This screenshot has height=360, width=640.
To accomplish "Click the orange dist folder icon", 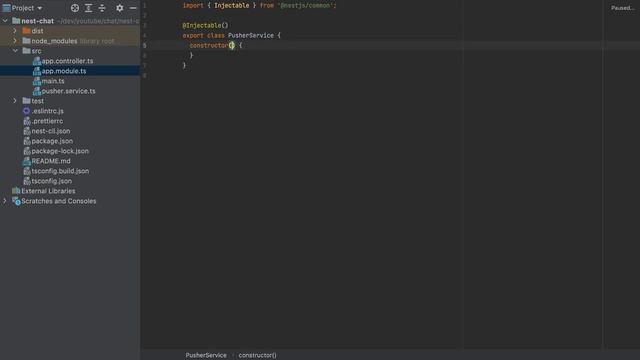I will [x=27, y=31].
